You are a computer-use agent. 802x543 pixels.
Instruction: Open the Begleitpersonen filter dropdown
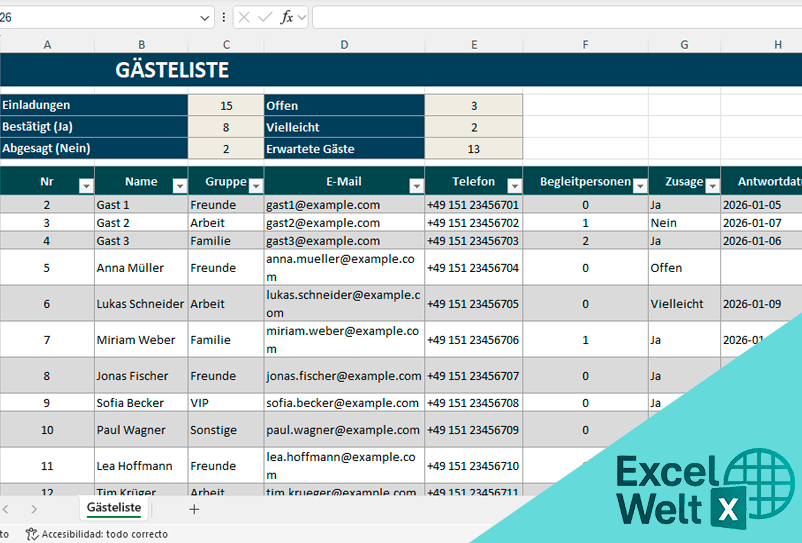point(640,187)
